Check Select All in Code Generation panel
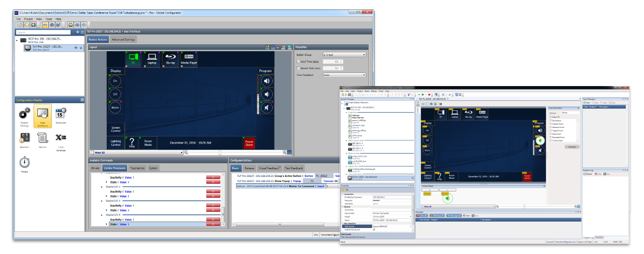The image size is (644, 254). point(551,116)
